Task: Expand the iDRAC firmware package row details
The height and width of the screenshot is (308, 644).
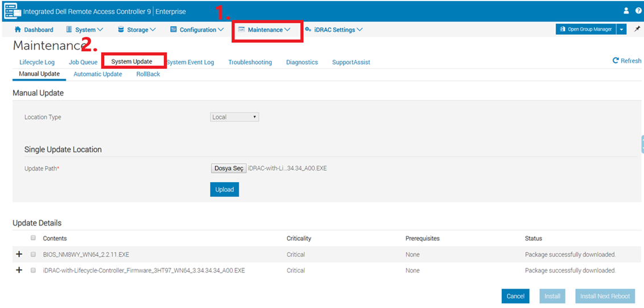Action: click(18, 270)
